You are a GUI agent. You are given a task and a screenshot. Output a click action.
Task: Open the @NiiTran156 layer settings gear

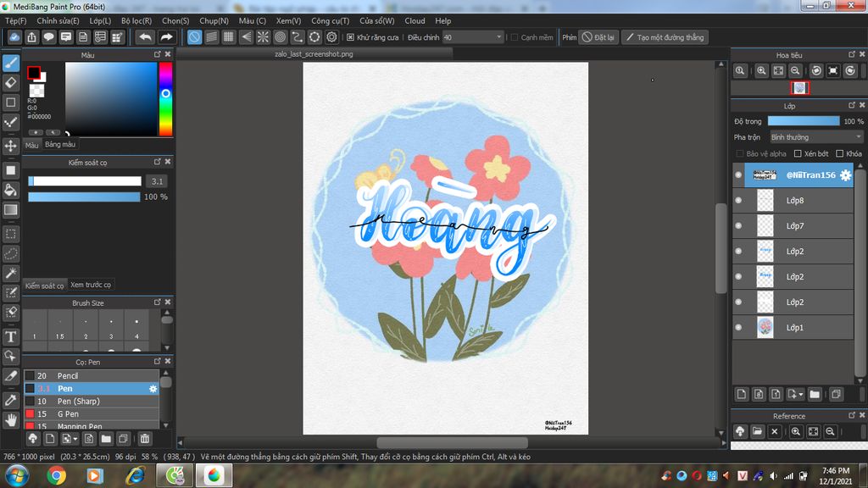click(x=845, y=175)
